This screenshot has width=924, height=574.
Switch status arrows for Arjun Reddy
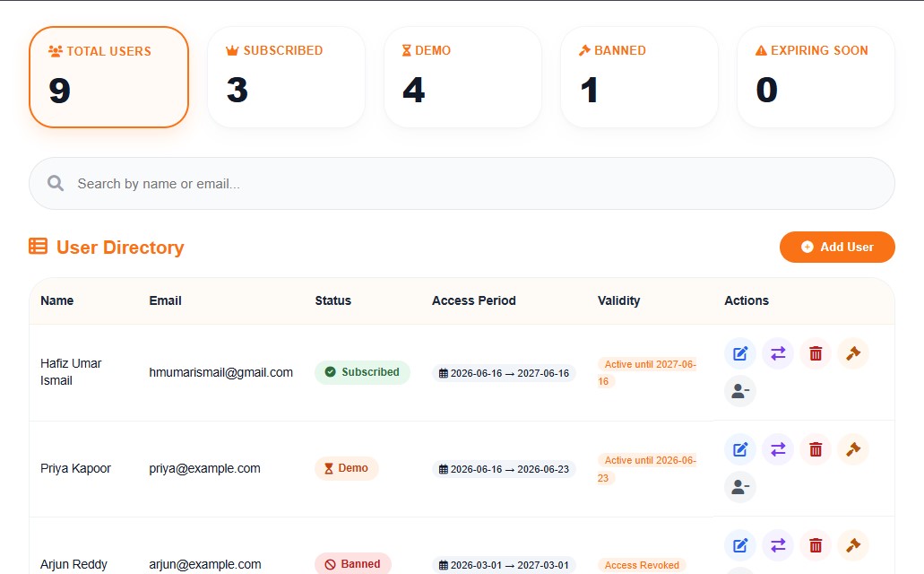[x=778, y=545]
